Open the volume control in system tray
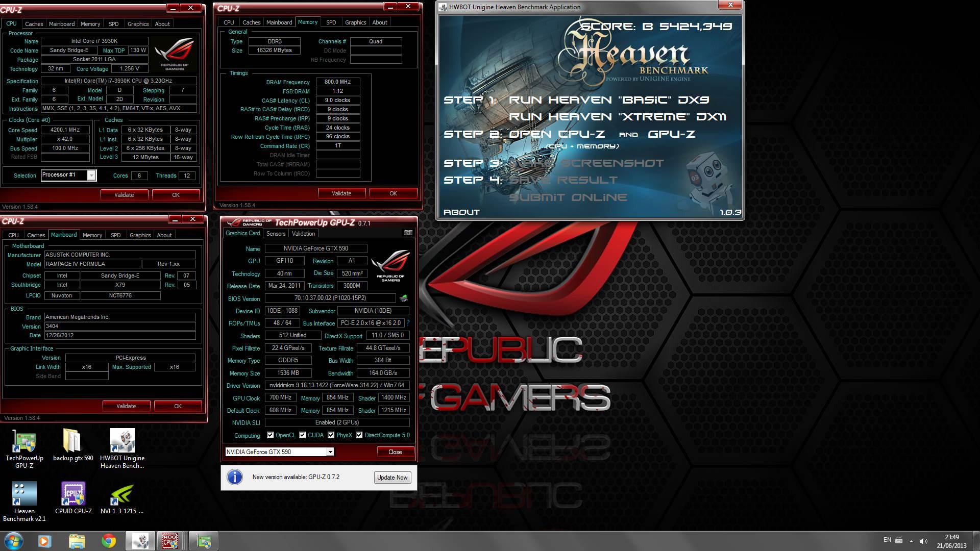980x551 pixels. click(x=924, y=541)
